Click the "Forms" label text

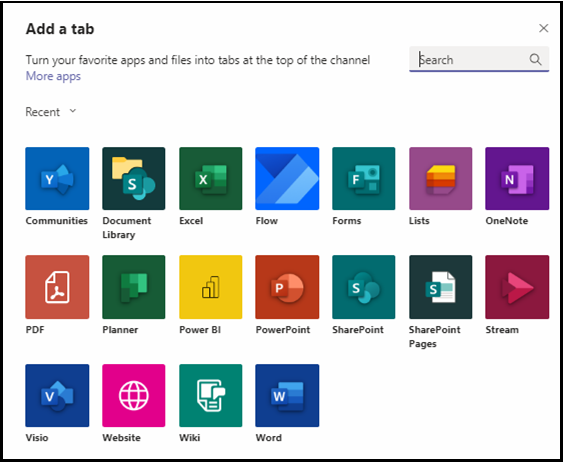pyautogui.click(x=346, y=220)
